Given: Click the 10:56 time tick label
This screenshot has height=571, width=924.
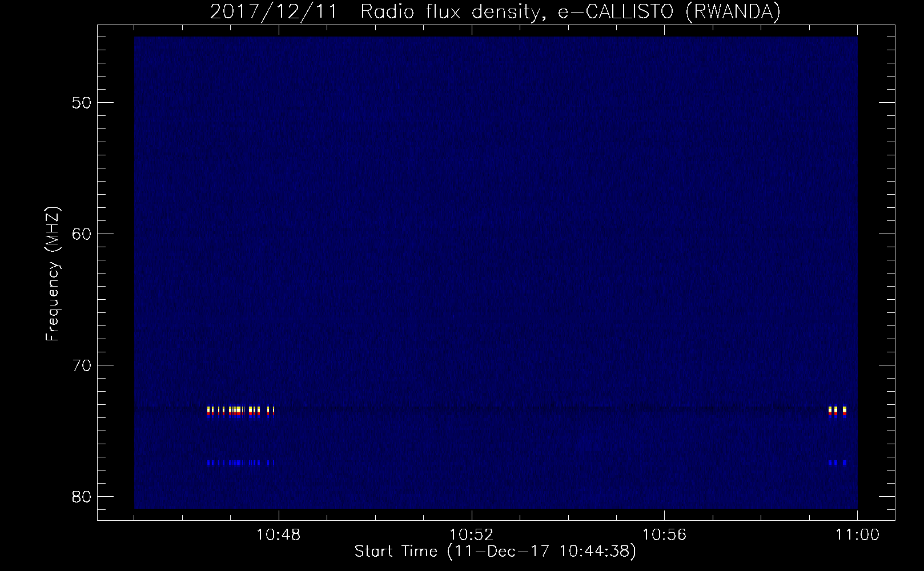Looking at the screenshot, I should pyautogui.click(x=664, y=535).
